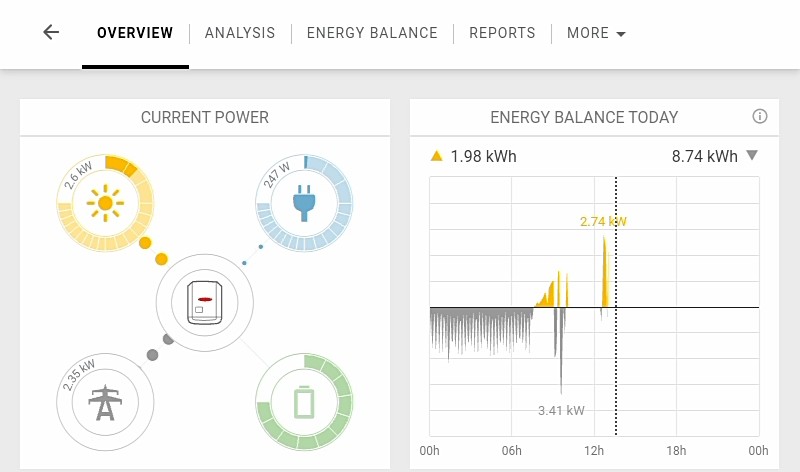Image resolution: width=800 pixels, height=472 pixels.
Task: Click the info icon in Energy Balance Today
Action: click(760, 116)
